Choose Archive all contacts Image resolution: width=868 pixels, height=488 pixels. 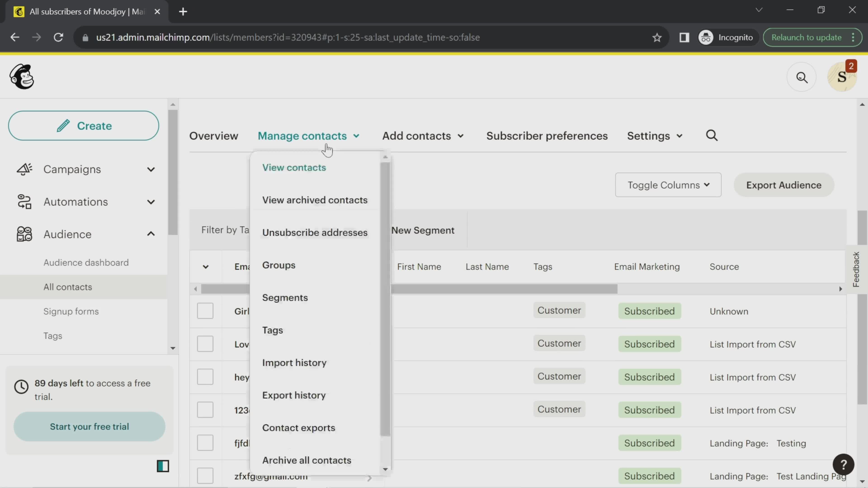307,460
